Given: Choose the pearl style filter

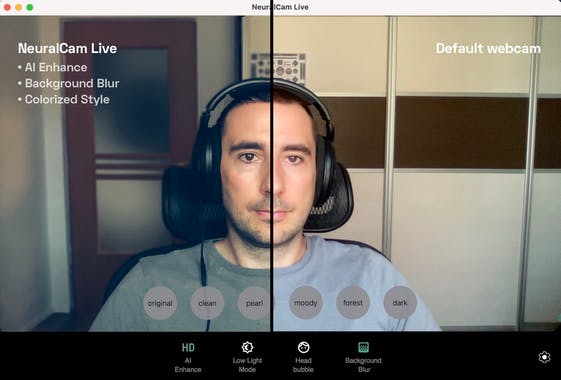Looking at the screenshot, I should click(x=254, y=303).
